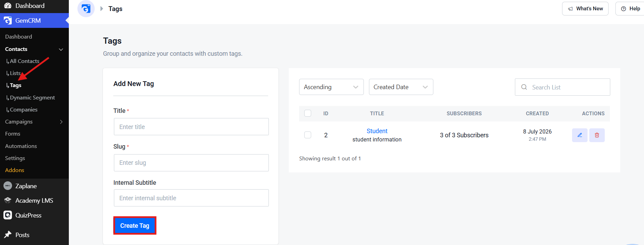644x245 pixels.
Task: Expand the Campaigns submenu arrow
Action: [x=61, y=122]
